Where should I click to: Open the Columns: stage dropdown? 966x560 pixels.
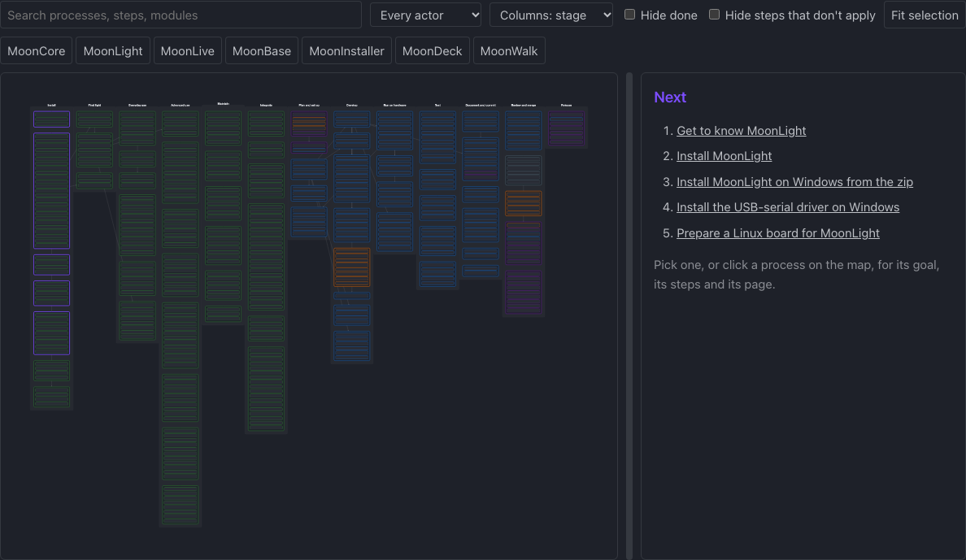coord(550,15)
